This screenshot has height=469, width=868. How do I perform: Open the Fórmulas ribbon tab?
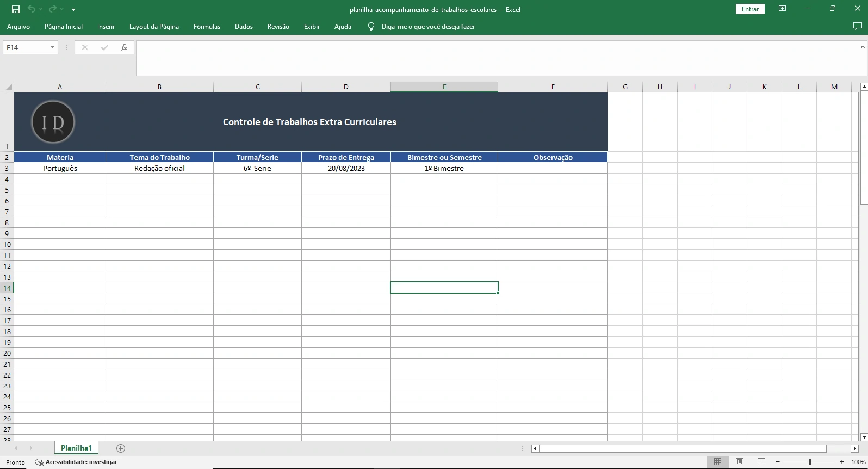207,27
